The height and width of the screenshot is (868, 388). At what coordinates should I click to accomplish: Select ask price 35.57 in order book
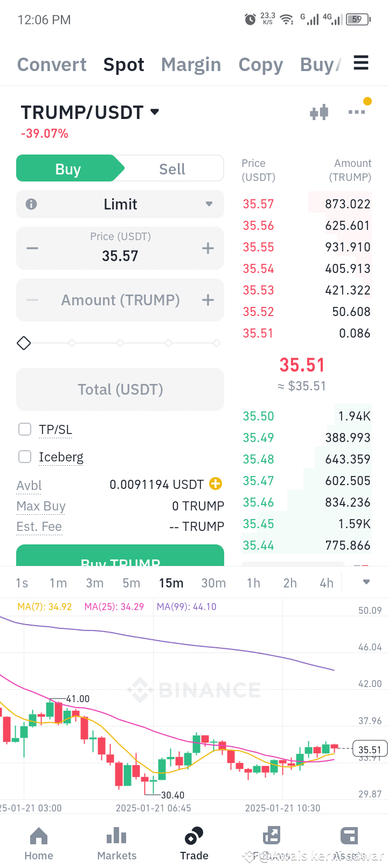[258, 204]
